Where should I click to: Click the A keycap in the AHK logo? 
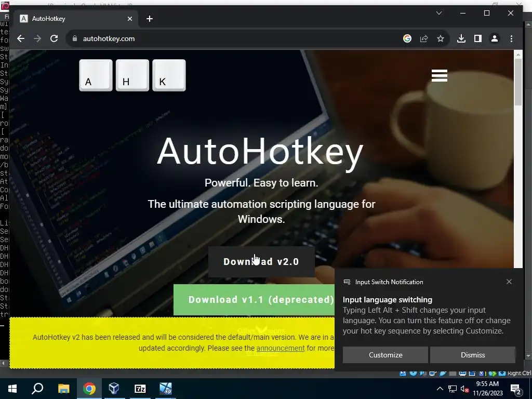click(x=96, y=75)
